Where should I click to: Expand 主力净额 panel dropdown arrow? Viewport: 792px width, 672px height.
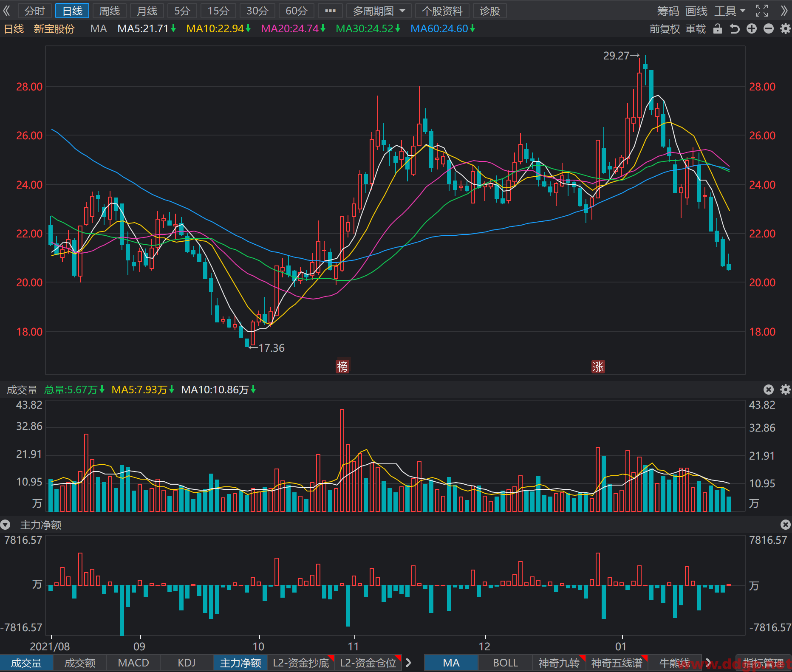point(5,525)
